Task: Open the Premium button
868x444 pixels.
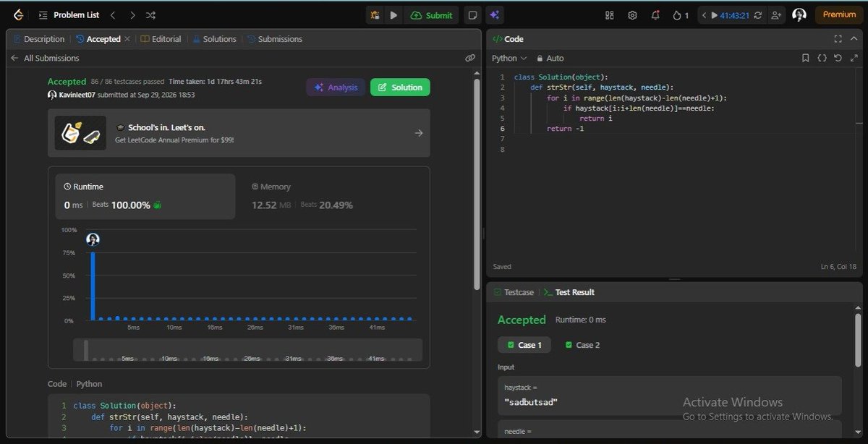Action: tap(839, 14)
